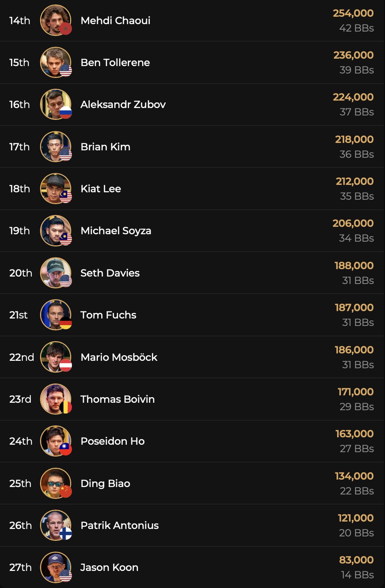
Task: Click Ben Tollerene's profile picture
Action: point(55,62)
